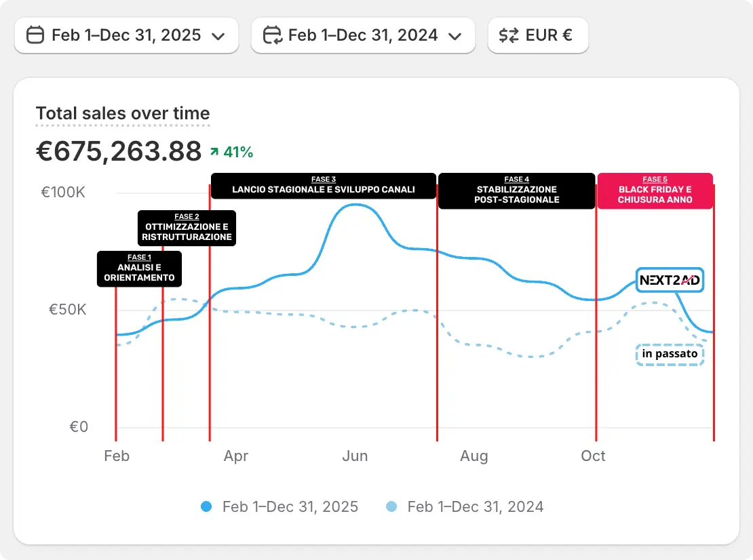Toggle the Feb 1–Dec 31, 2024 legend series

pyautogui.click(x=465, y=506)
